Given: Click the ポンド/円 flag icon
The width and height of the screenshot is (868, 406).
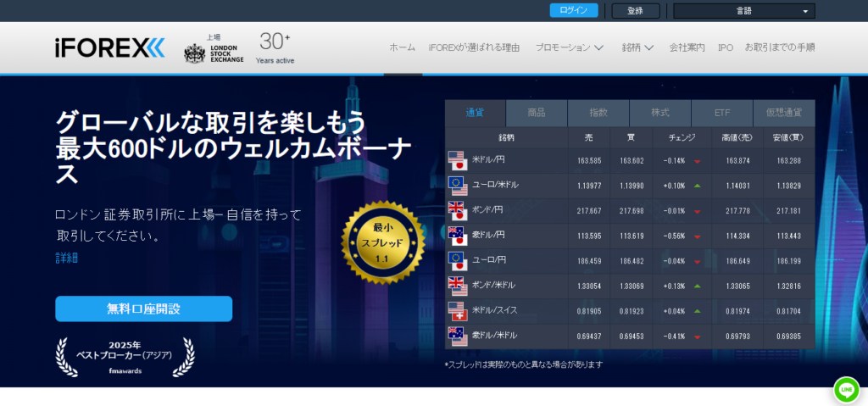Looking at the screenshot, I should click(x=458, y=211).
